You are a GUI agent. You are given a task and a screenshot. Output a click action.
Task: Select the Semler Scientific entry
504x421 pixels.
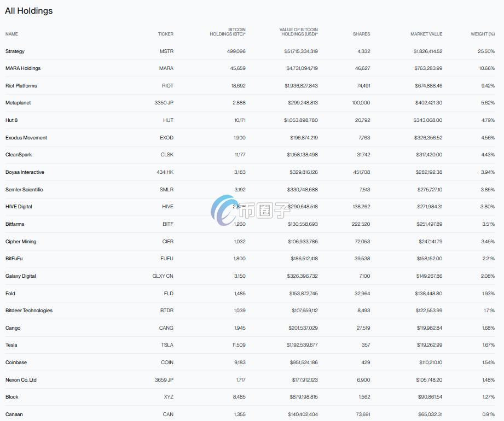click(24, 190)
